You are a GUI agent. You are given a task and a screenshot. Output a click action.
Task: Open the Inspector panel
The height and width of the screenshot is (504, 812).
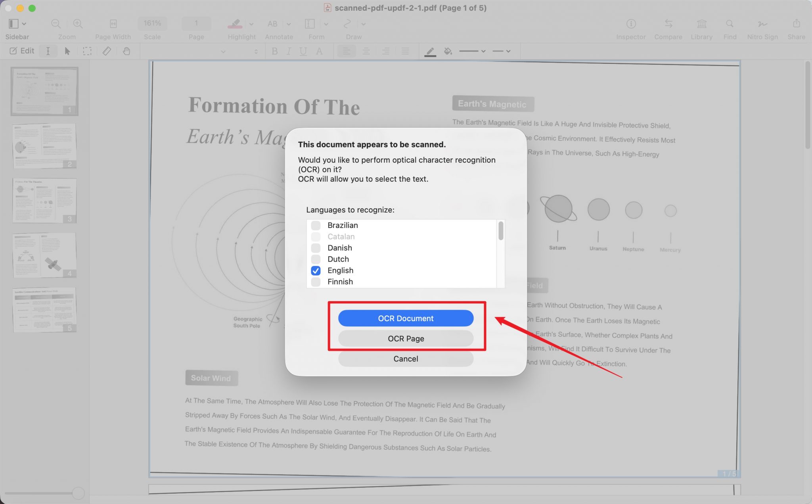[x=631, y=24]
